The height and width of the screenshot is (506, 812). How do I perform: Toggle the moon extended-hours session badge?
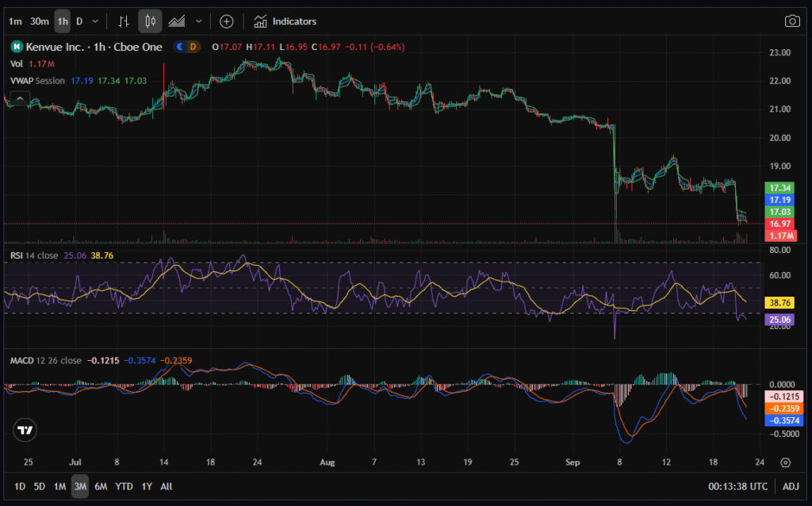coord(180,47)
